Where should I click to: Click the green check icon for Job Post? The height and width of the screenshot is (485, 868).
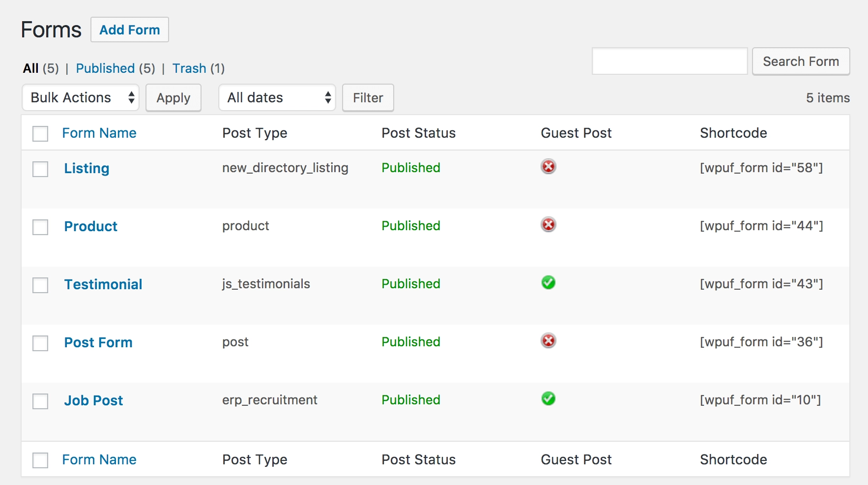[x=548, y=399]
